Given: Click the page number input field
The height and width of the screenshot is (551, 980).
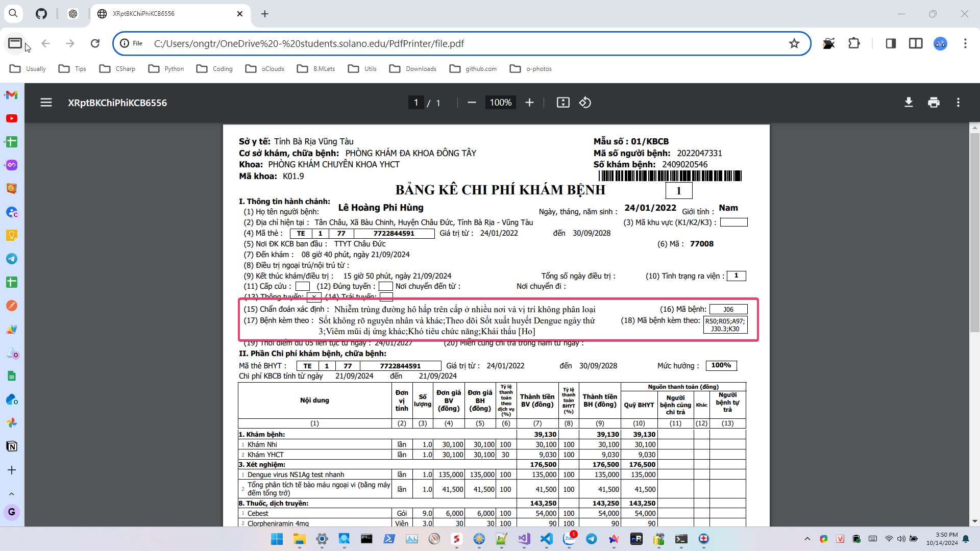Looking at the screenshot, I should click(416, 103).
